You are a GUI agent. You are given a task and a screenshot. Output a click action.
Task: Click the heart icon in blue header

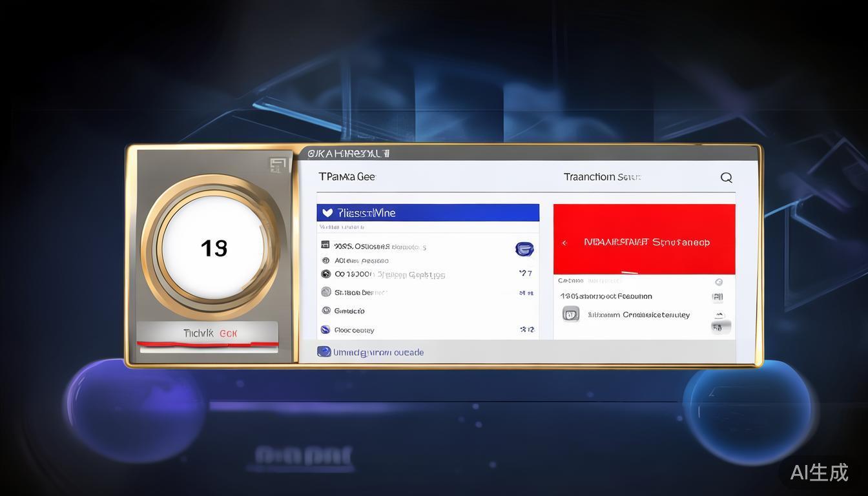(327, 212)
